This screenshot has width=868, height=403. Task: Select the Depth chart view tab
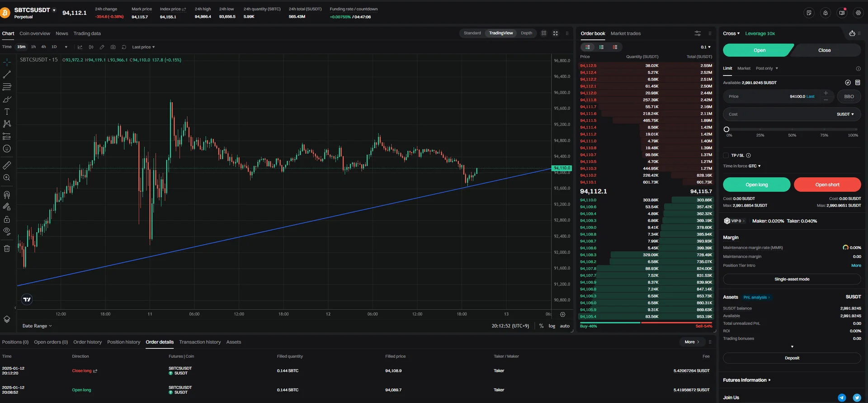(526, 33)
